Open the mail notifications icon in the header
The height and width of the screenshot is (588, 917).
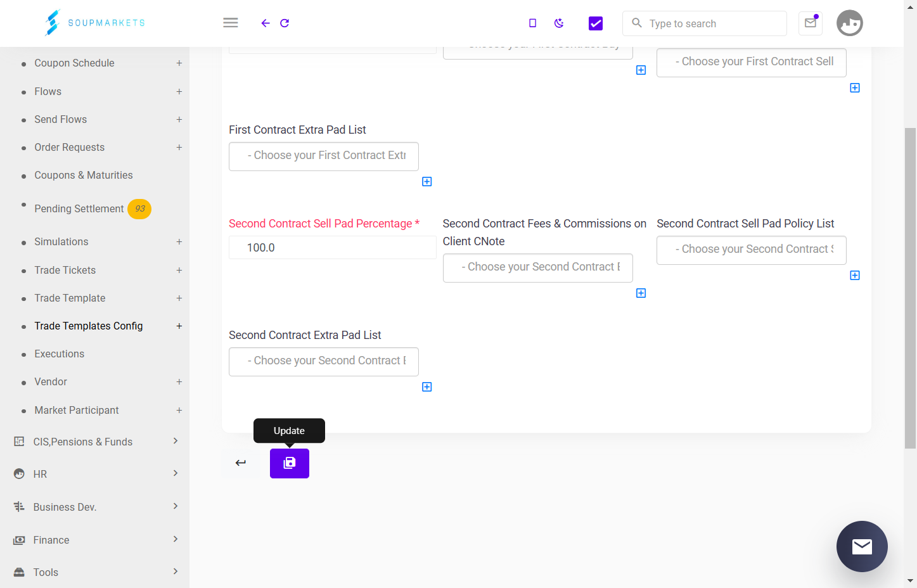tap(811, 23)
